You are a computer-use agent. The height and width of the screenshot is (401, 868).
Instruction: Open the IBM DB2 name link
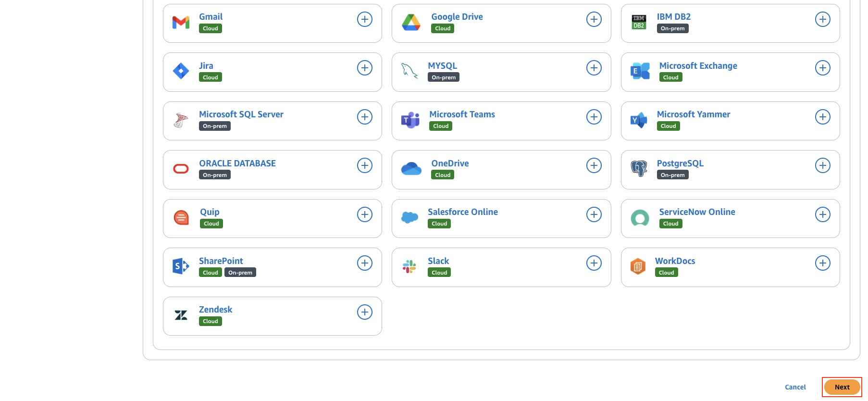(x=674, y=17)
